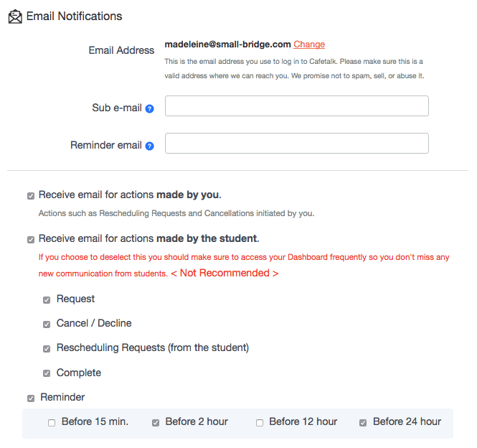Toggle the Request notification checkbox
Viewport: 477px width, 448px height.
click(x=47, y=300)
